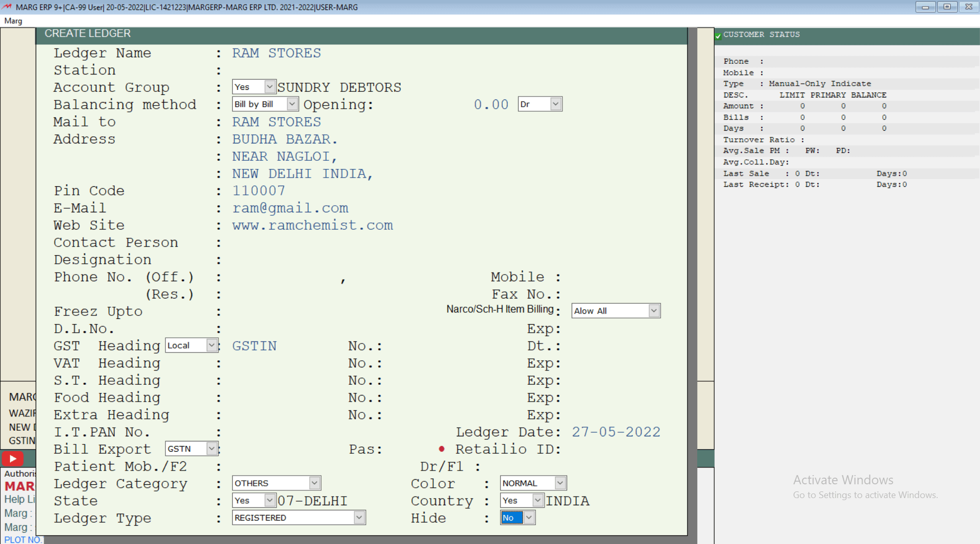Click the PLOT NO. text in background
The image size is (980, 544).
point(22,539)
